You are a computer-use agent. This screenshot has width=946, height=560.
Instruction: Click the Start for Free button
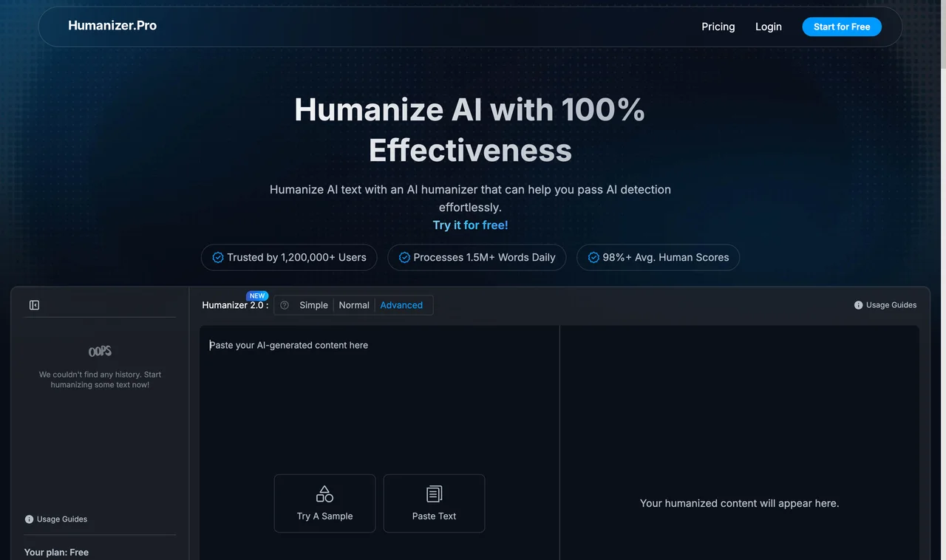(x=842, y=27)
